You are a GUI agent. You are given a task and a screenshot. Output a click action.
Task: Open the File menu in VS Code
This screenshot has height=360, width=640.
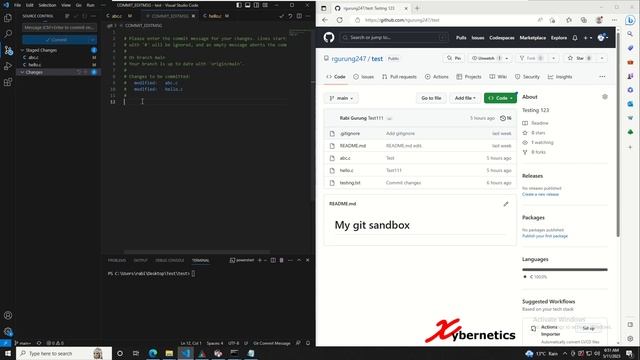click(x=18, y=5)
